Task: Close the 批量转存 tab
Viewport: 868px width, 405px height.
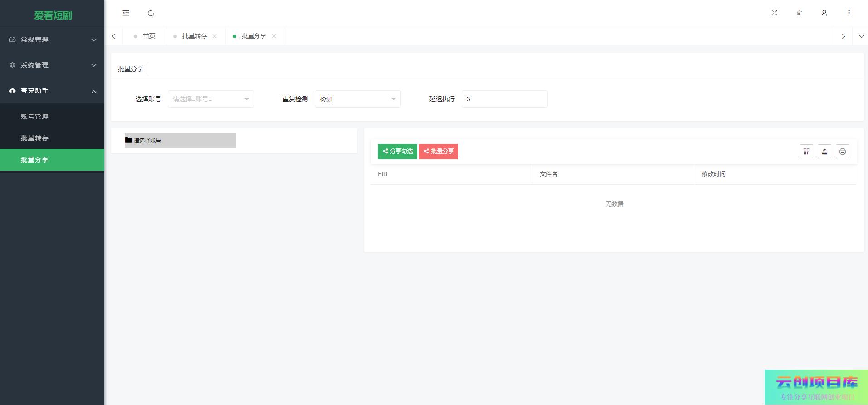Action: 215,36
